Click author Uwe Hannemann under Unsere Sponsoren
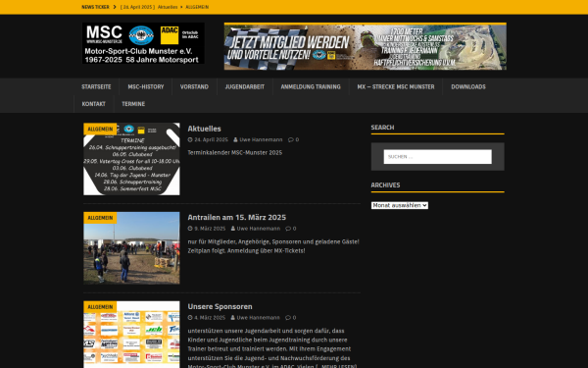Screen dimensions: 588x368 click(259, 318)
